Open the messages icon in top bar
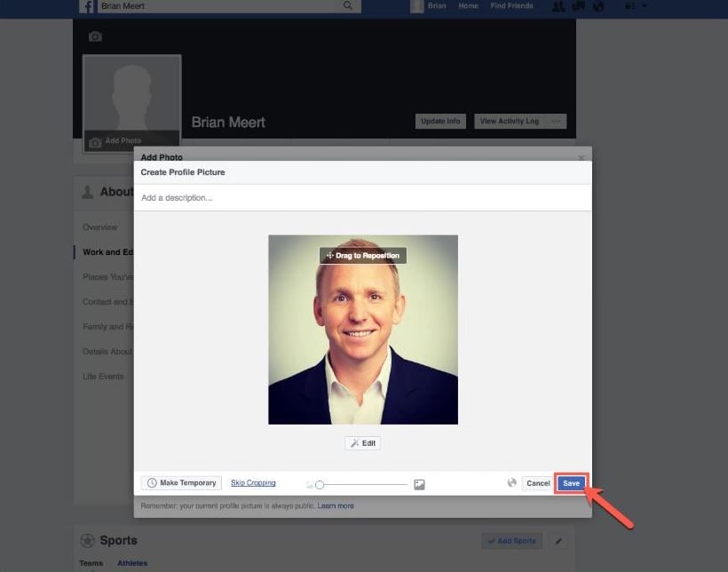The width and height of the screenshot is (728, 572). point(579,6)
